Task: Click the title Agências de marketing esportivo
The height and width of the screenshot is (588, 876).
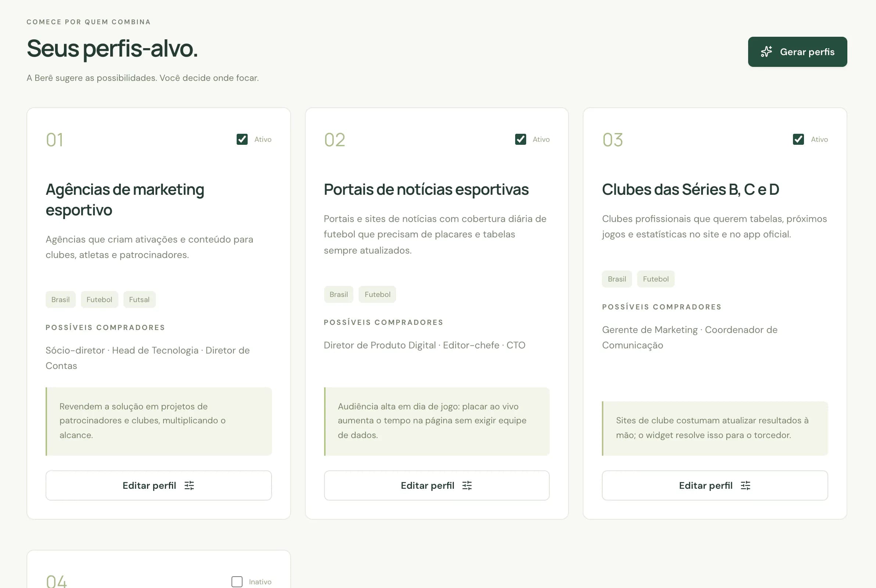Action: point(125,200)
